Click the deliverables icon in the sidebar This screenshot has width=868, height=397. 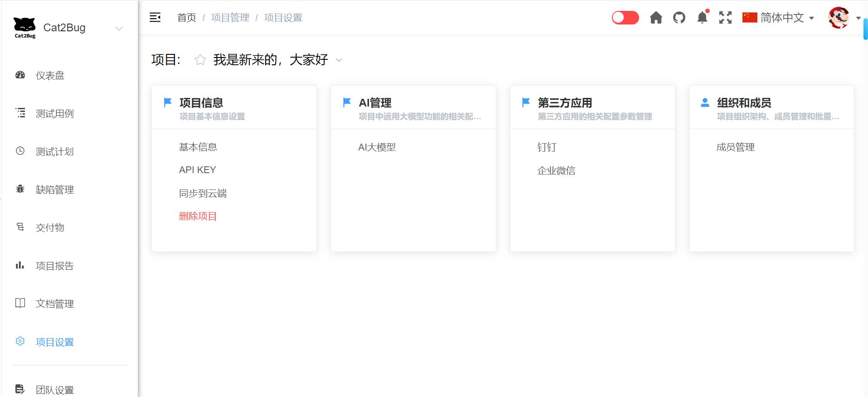pos(20,227)
